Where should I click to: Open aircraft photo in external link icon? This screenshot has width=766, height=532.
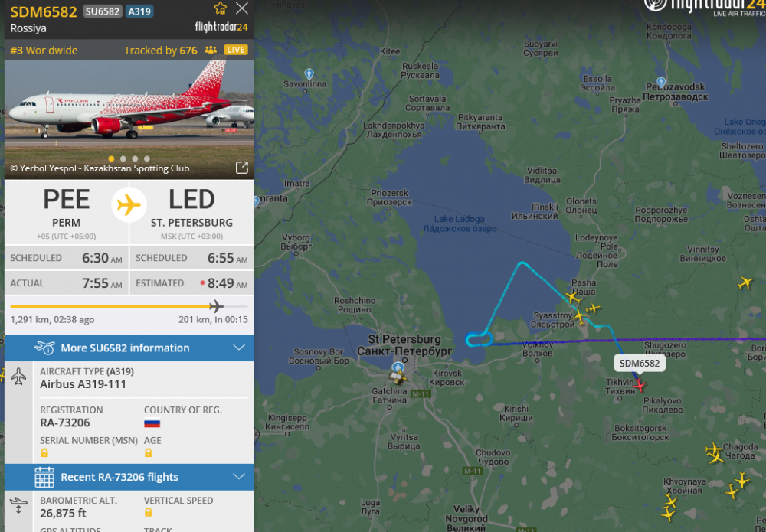coord(242,168)
